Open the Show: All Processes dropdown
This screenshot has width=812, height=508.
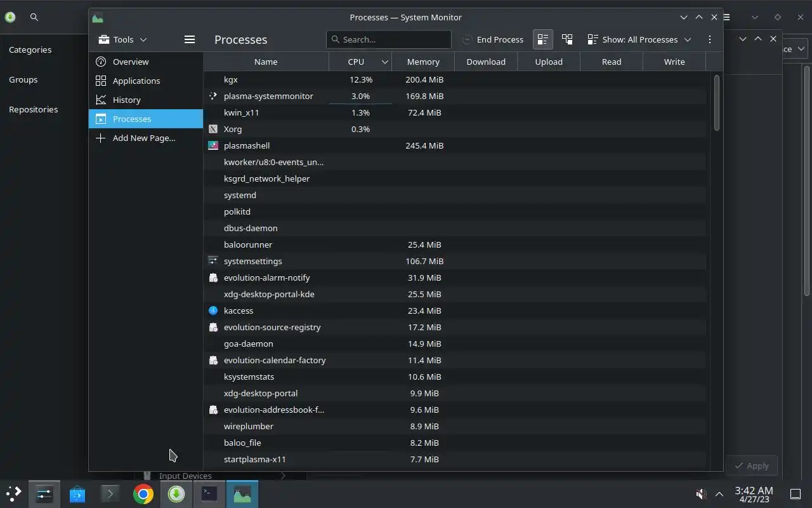point(639,39)
